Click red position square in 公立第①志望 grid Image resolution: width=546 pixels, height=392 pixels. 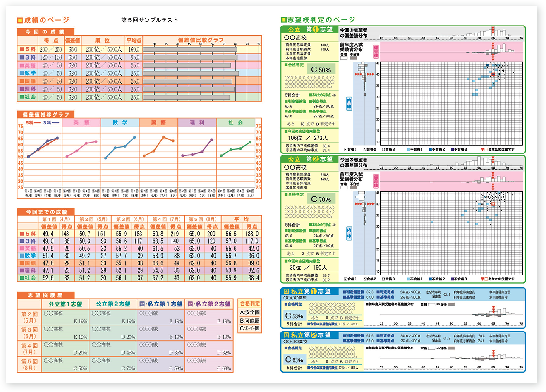click(x=493, y=74)
